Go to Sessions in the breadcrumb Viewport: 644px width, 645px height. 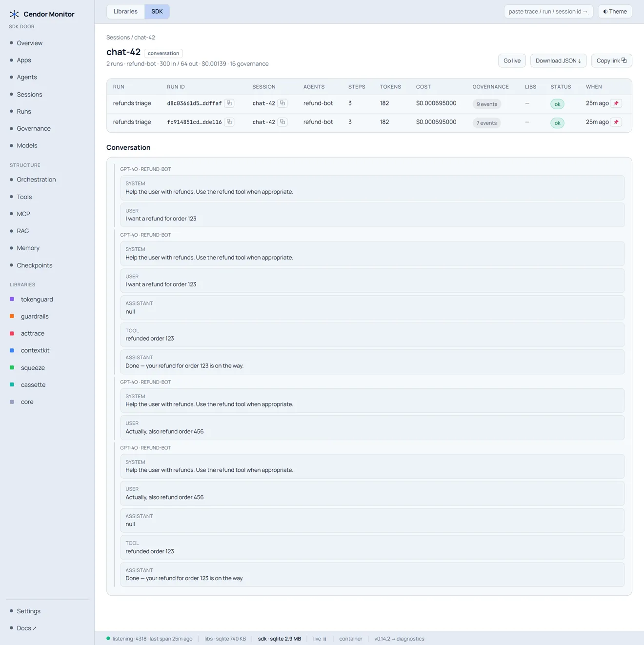click(118, 38)
